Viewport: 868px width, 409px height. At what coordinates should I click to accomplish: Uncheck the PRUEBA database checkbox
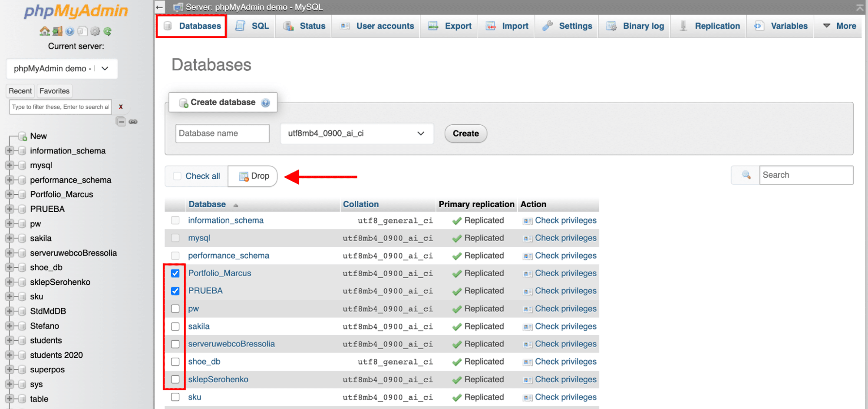[175, 291]
